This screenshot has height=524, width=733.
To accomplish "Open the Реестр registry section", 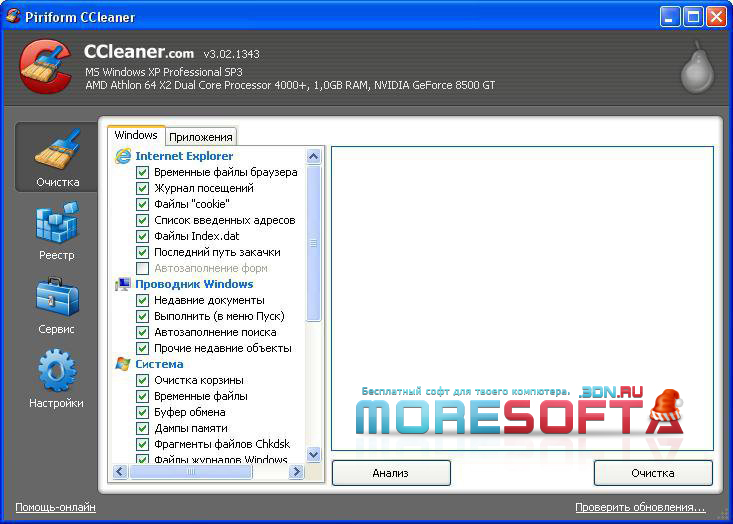I will tap(57, 231).
